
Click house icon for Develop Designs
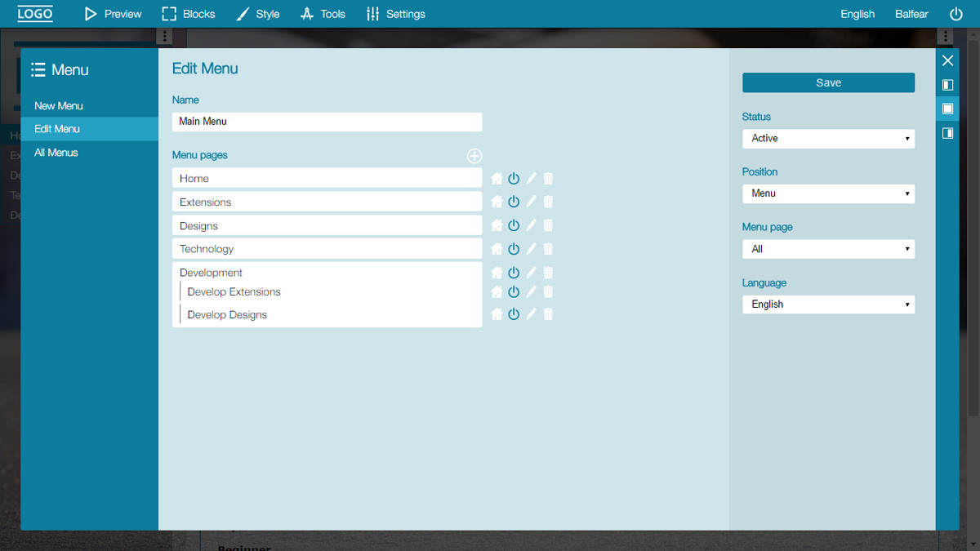497,314
